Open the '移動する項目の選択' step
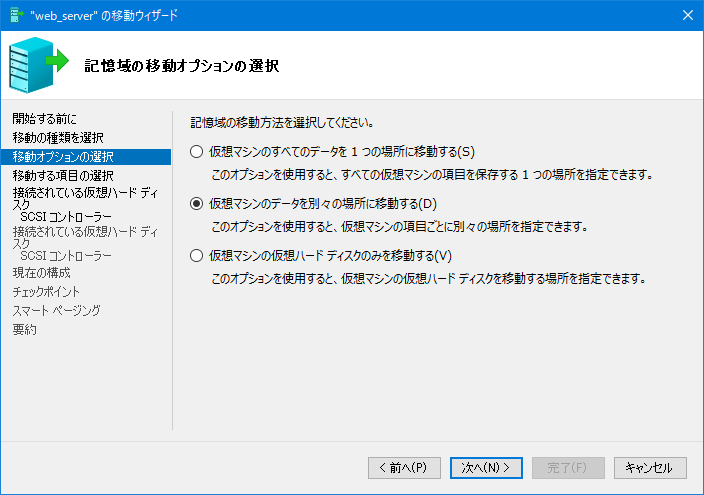The height and width of the screenshot is (495, 704). (x=63, y=175)
